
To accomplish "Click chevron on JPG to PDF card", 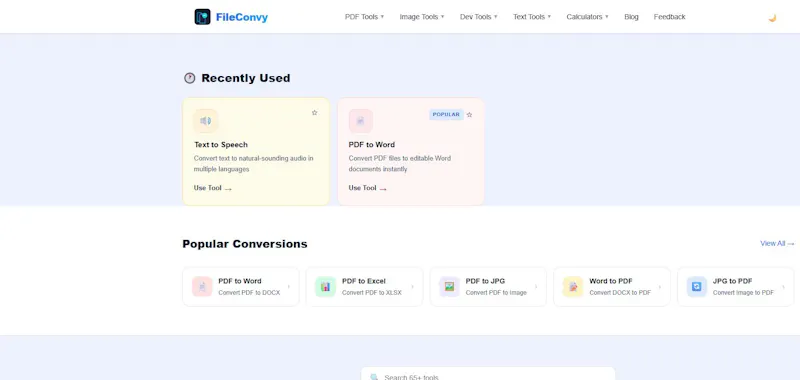I will point(783,287).
